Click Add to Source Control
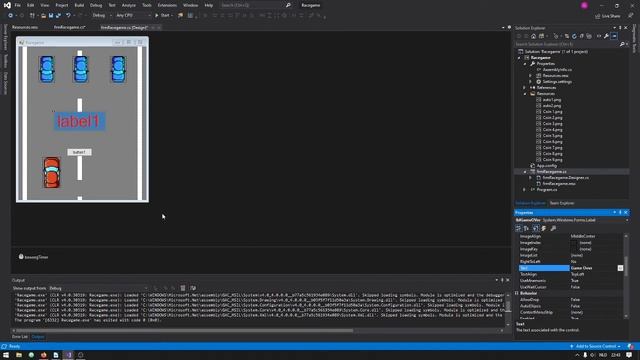The width and height of the screenshot is (640, 360). click(596, 346)
